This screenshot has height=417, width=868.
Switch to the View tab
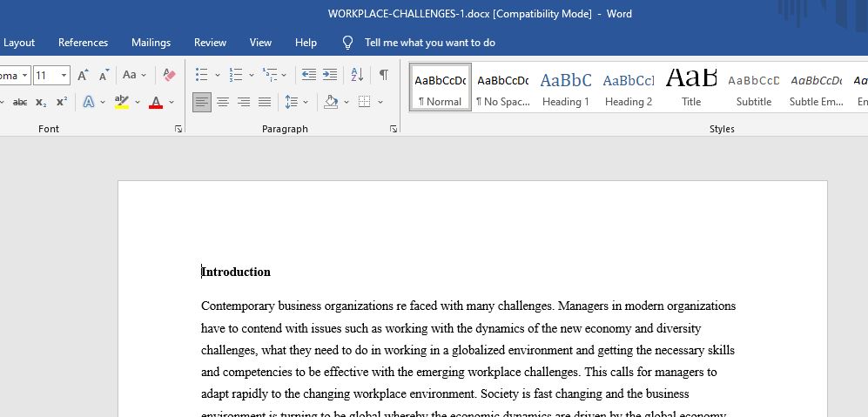pyautogui.click(x=260, y=43)
